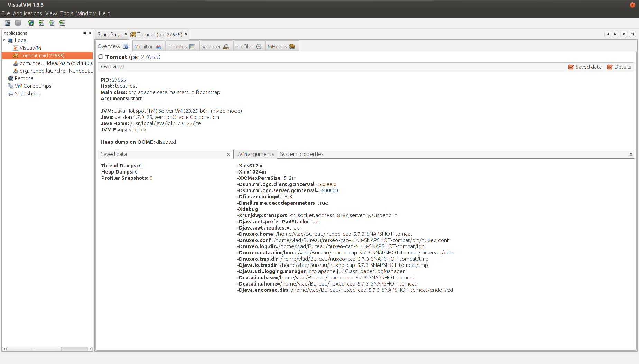Toggle the Details checkbox
The height and width of the screenshot is (364, 639).
[610, 67]
